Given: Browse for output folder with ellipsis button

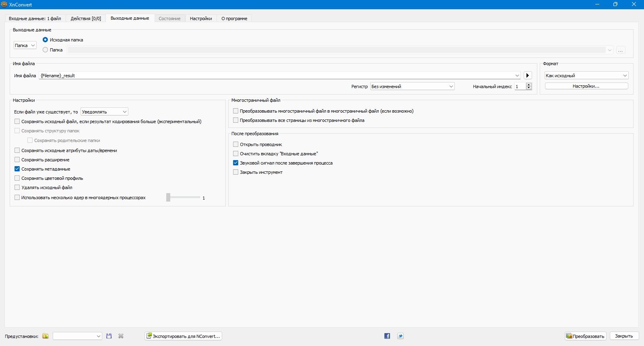Looking at the screenshot, I should 621,50.
